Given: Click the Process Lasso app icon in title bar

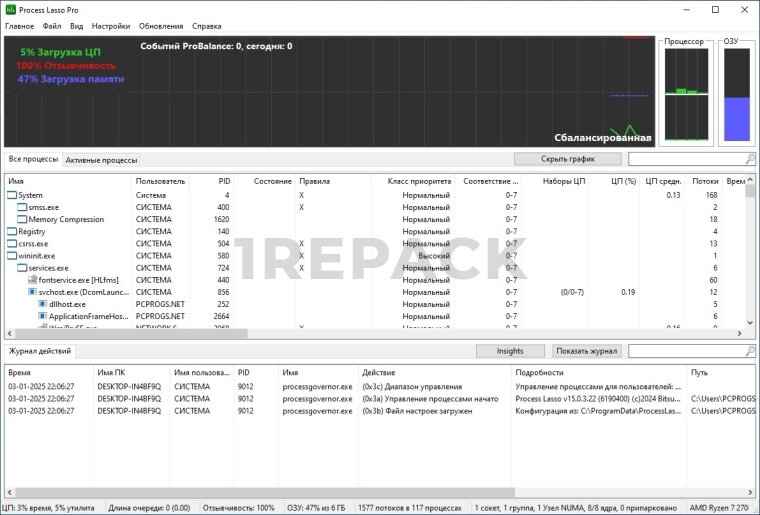Looking at the screenshot, I should pos(10,9).
